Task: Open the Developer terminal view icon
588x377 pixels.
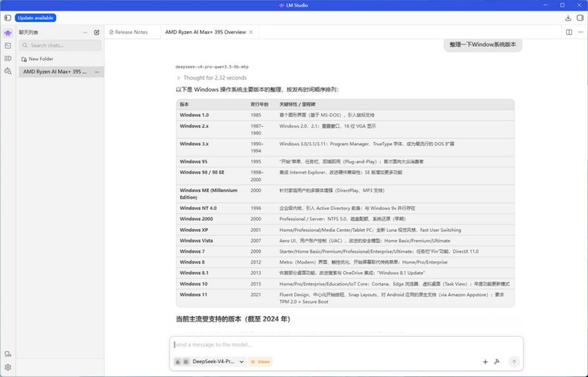Action: pos(8,46)
